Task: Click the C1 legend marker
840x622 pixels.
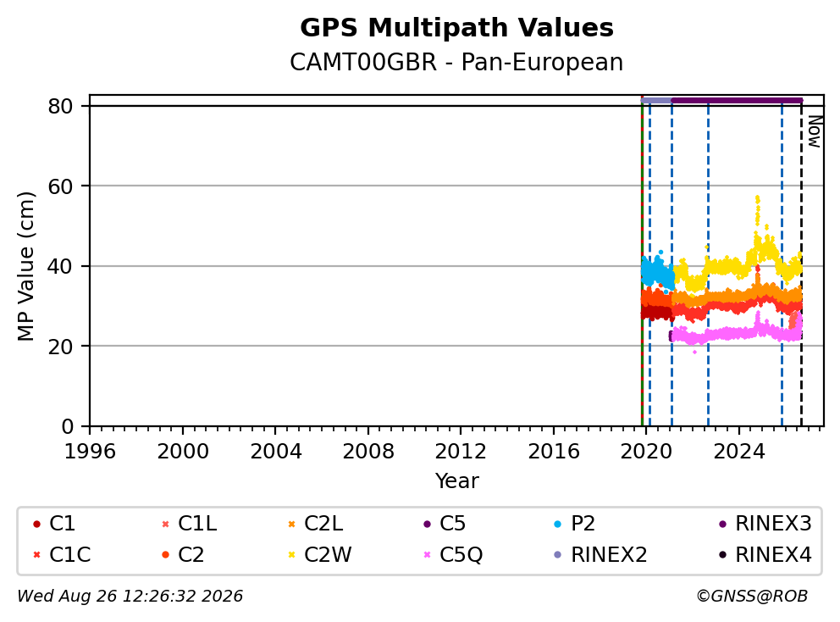Action: [x=36, y=524]
